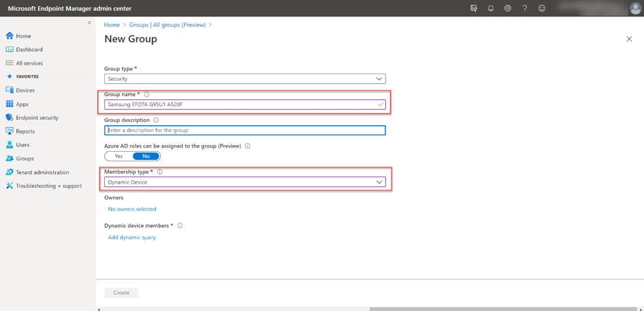The width and height of the screenshot is (644, 311).
Task: Set Azure AD roles toggle to Yes
Action: [x=119, y=157]
